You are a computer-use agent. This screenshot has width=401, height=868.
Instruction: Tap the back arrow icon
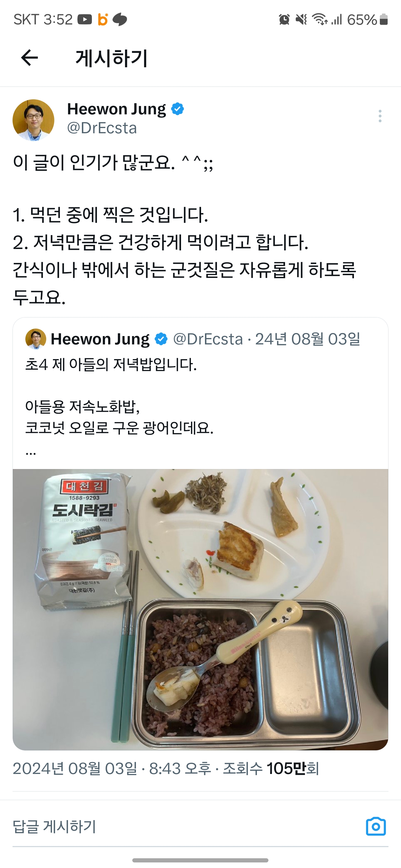[29, 58]
